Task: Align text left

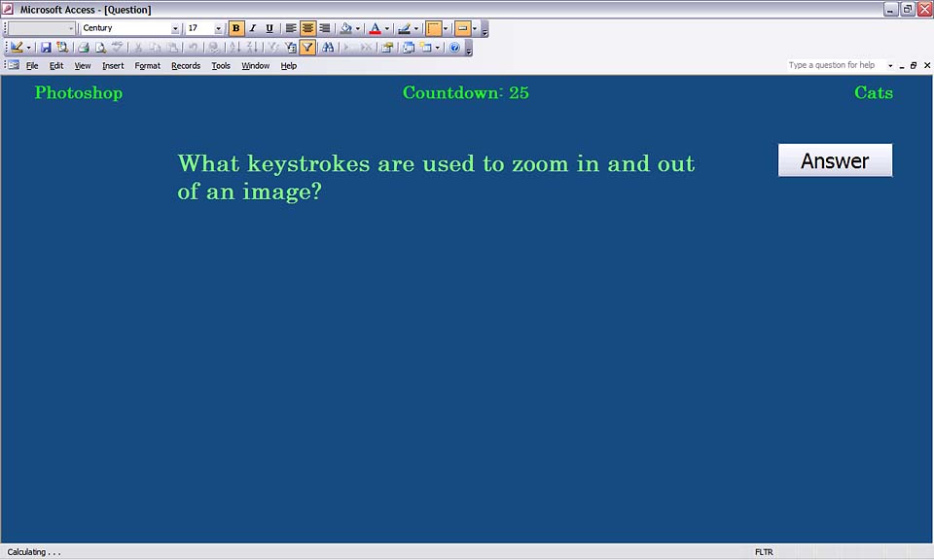Action: click(291, 28)
